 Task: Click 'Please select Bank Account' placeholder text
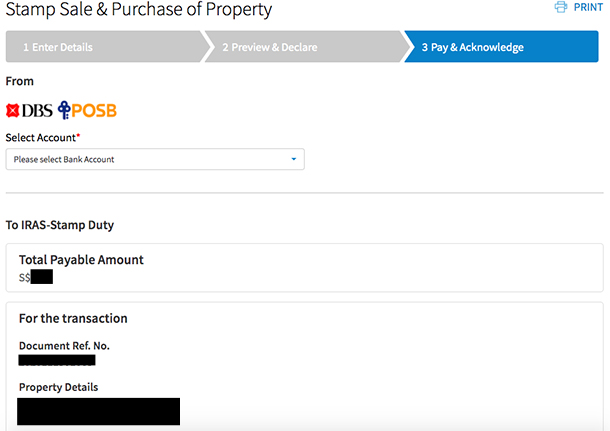pyautogui.click(x=64, y=159)
